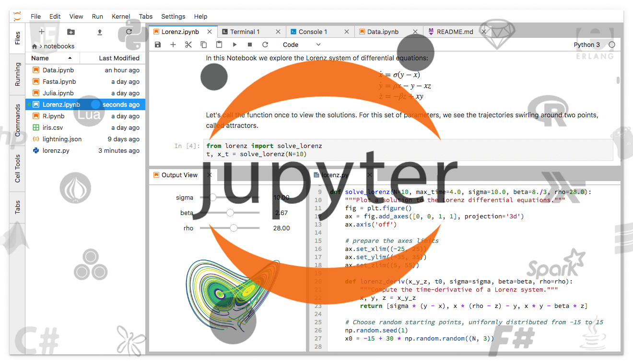This screenshot has height=364, width=633.
Task: Interrupt the kernel with stop icon
Action: [x=249, y=44]
